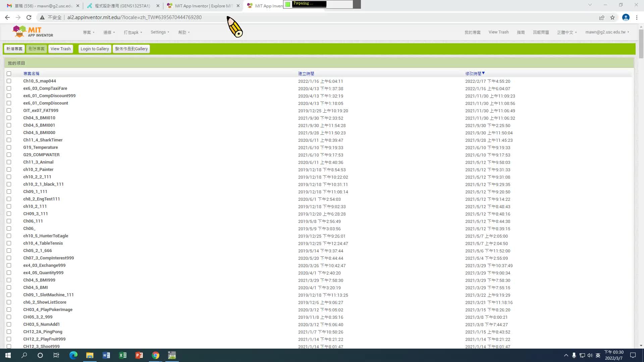Check the box for Ch10_5_map044 project
Image resolution: width=644 pixels, height=362 pixels.
[x=9, y=81]
